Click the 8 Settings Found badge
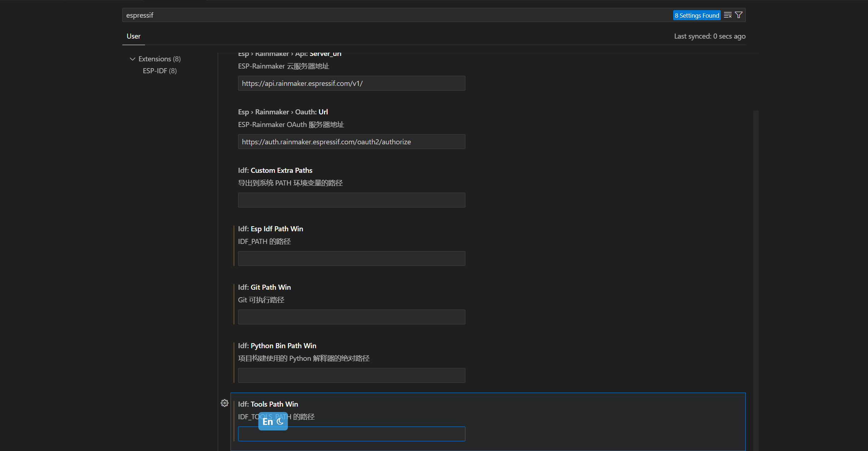Image resolution: width=868 pixels, height=451 pixels. click(x=696, y=15)
